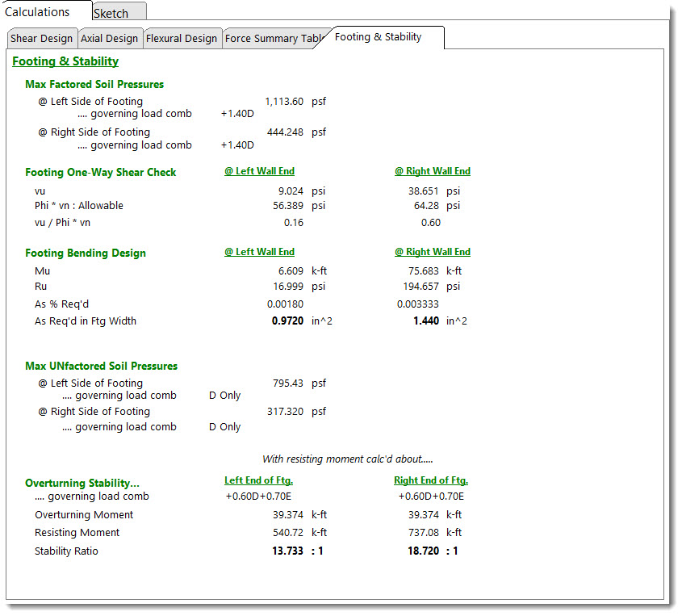Click the 'Right End of Ftg.' column header

coord(431,480)
